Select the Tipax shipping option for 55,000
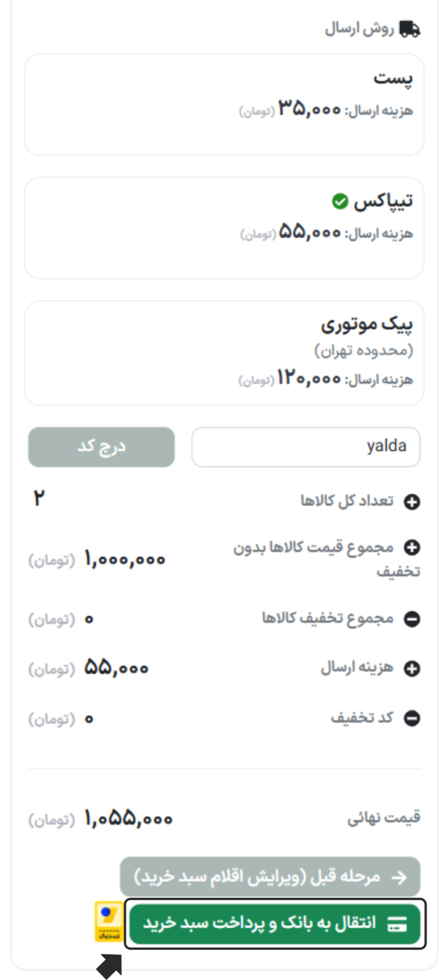The height and width of the screenshot is (980, 446). click(224, 228)
